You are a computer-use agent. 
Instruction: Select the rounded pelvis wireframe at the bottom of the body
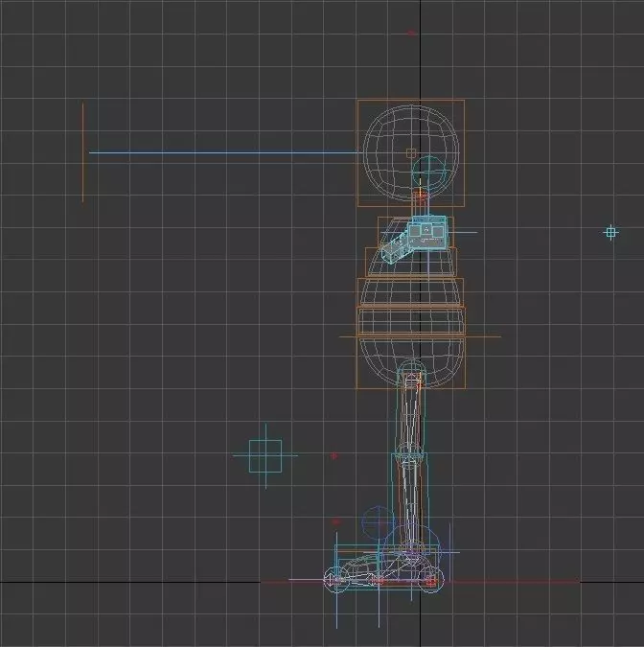(411, 363)
